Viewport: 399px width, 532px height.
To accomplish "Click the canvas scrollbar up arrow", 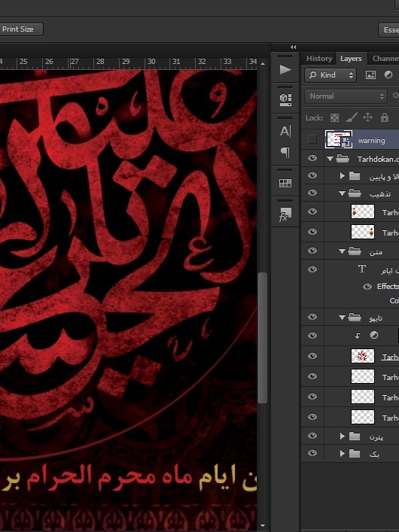I will pyautogui.click(x=263, y=64).
